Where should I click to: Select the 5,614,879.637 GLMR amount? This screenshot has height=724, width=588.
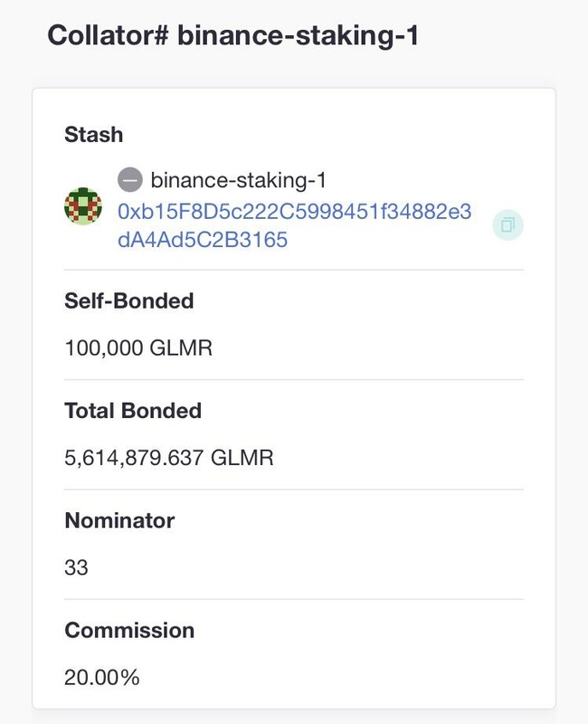169,457
